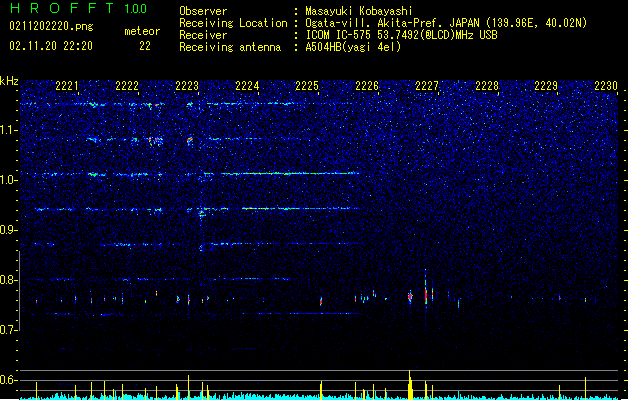Click the A504HB(yagi 4el) antenna value
Screen dimensions: 629x400
click(x=353, y=47)
